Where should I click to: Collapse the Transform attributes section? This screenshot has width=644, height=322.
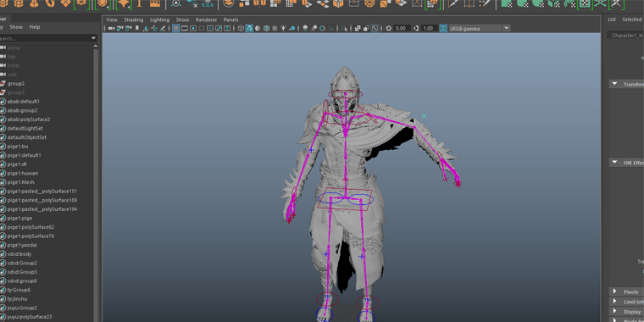pos(615,84)
